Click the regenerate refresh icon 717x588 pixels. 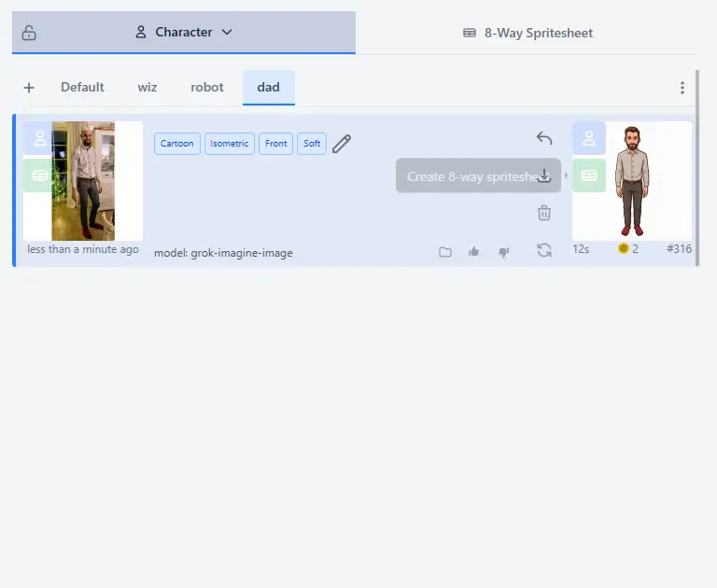click(x=544, y=250)
